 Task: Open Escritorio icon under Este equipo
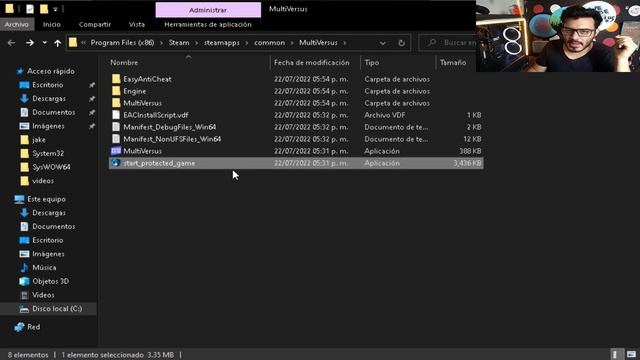(x=24, y=240)
